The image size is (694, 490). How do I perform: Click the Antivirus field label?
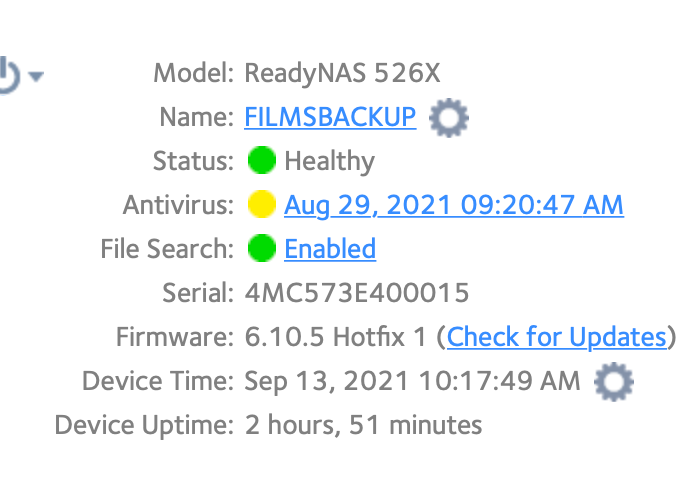[178, 205]
